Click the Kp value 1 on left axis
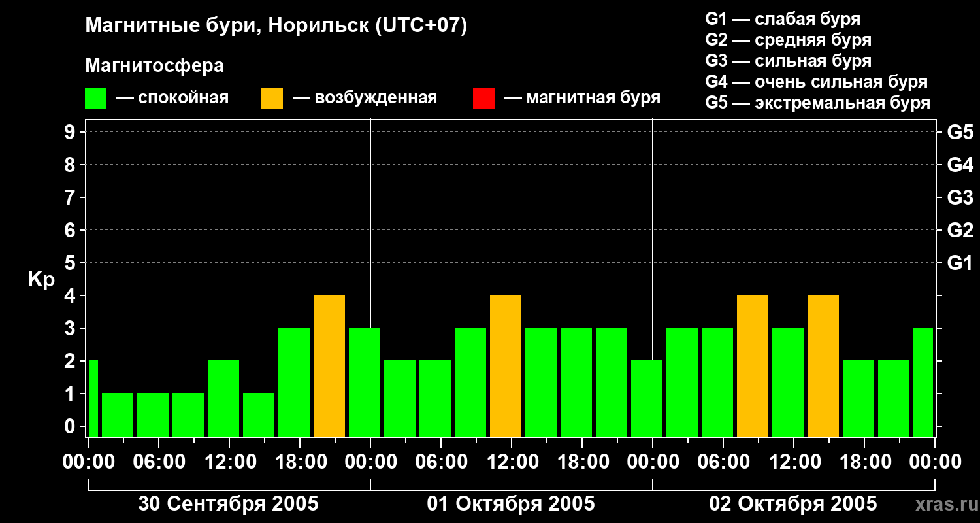 click(71, 394)
